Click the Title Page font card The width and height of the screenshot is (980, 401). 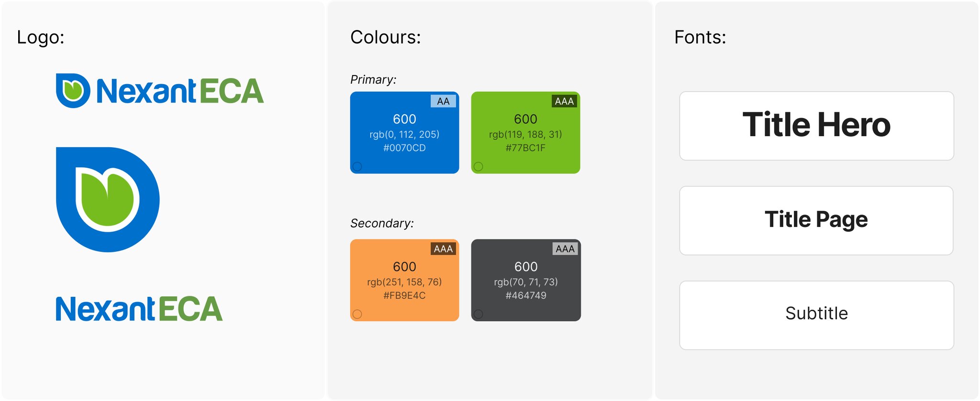(816, 220)
